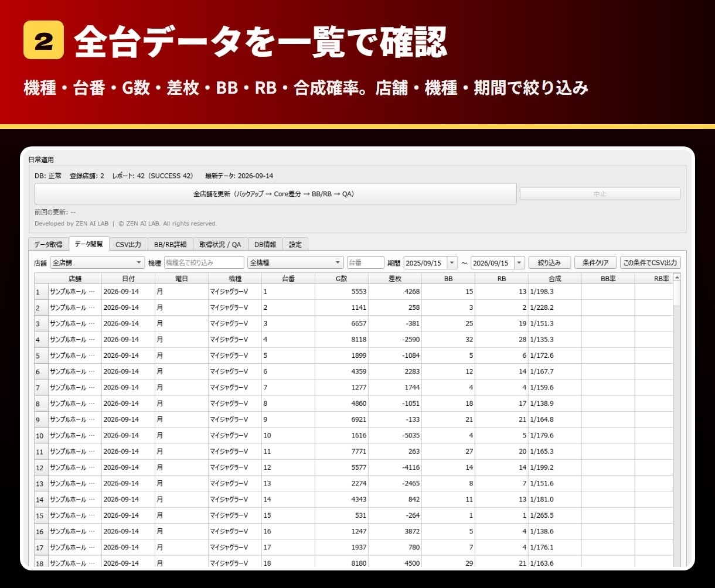The image size is (715, 588).
Task: Click the table scrollbar up arrow
Action: [x=677, y=278]
